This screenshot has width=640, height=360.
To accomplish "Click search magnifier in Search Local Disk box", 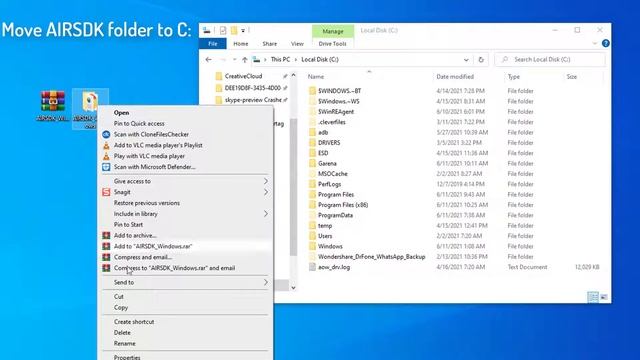I will (x=505, y=60).
